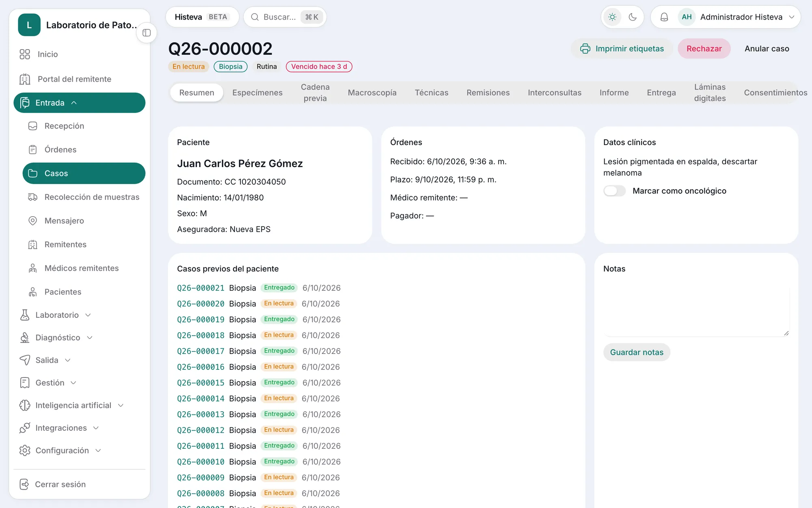Switch to light theme sun button
Viewport: 812px width, 508px height.
coord(612,17)
